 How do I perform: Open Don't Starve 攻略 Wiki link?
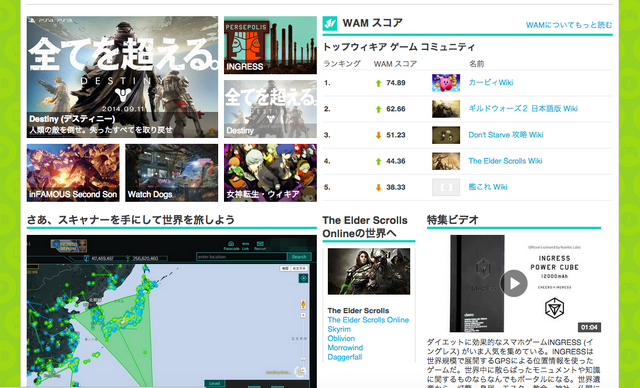[506, 135]
